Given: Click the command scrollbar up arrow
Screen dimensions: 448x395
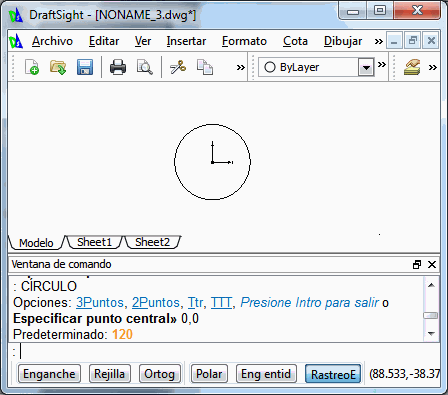Looking at the screenshot, I should pyautogui.click(x=431, y=285).
